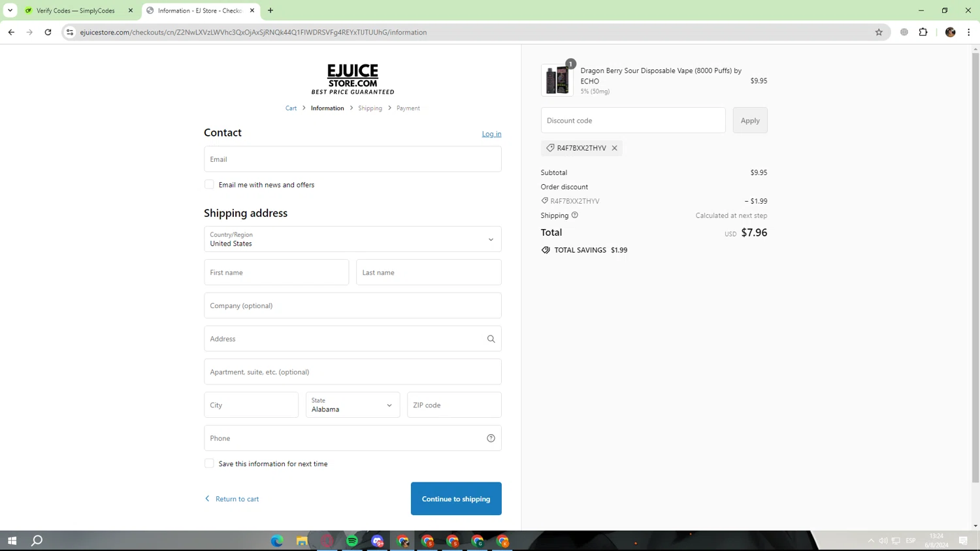This screenshot has width=980, height=551.
Task: Click the browser address bar URL
Action: tap(253, 32)
